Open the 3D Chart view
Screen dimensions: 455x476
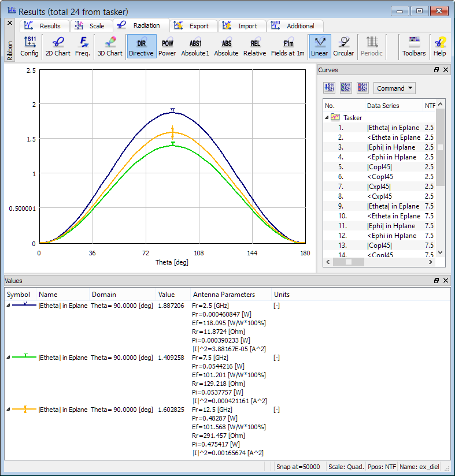[109, 46]
